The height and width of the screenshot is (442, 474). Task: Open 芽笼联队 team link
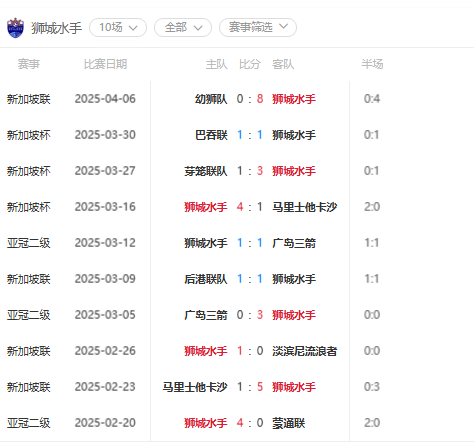coord(206,171)
